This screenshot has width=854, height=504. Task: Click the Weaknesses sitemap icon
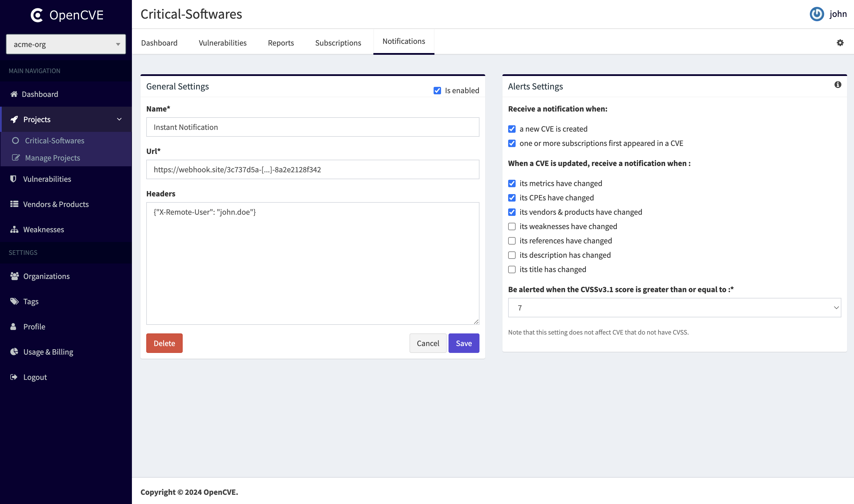tap(14, 229)
